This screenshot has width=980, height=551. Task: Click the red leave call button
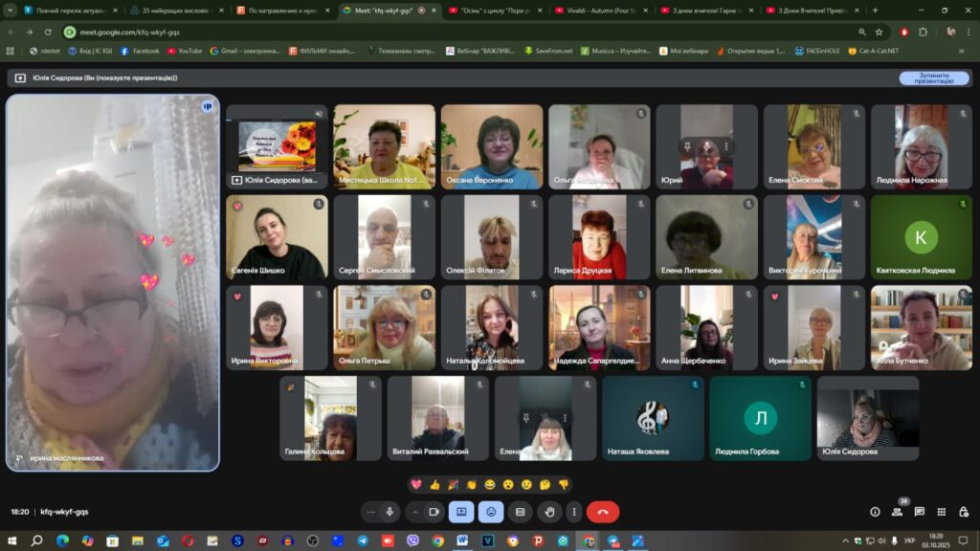click(602, 512)
